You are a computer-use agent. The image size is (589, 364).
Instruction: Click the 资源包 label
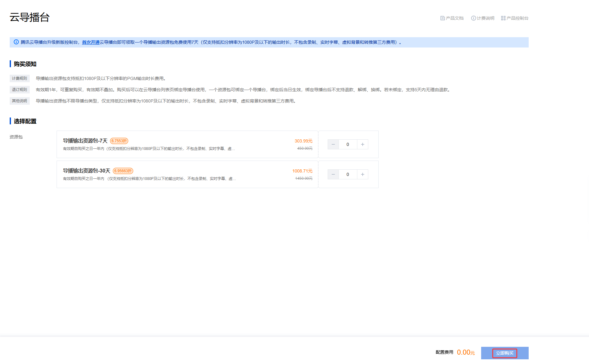click(x=16, y=137)
